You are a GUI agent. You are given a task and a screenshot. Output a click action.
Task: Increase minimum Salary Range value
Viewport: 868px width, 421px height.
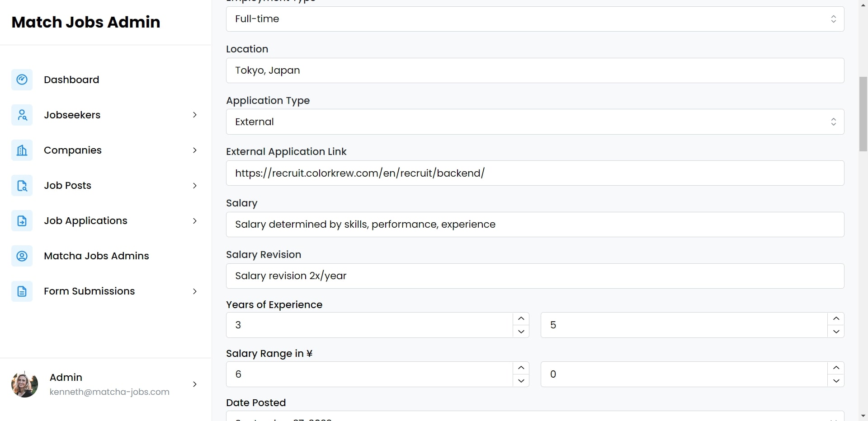pyautogui.click(x=521, y=368)
